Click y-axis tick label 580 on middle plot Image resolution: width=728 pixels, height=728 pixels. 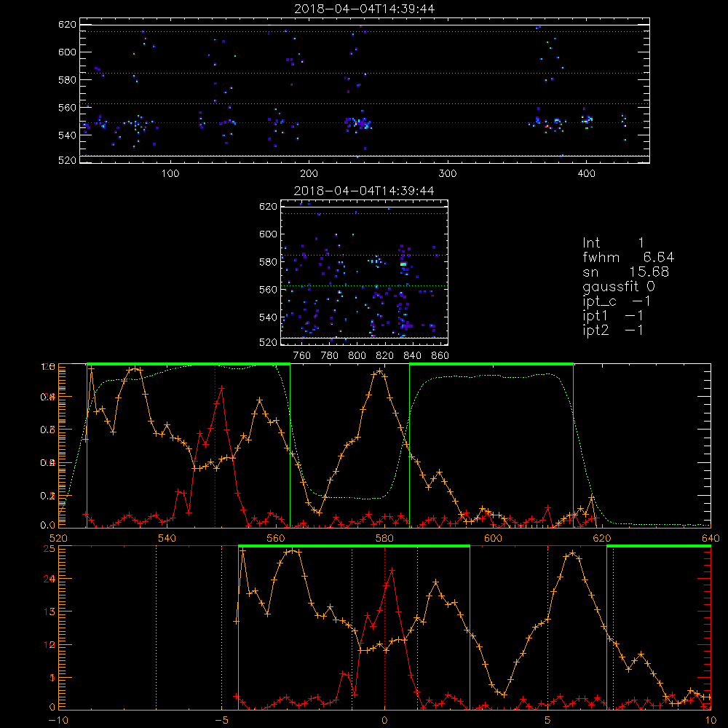point(269,262)
